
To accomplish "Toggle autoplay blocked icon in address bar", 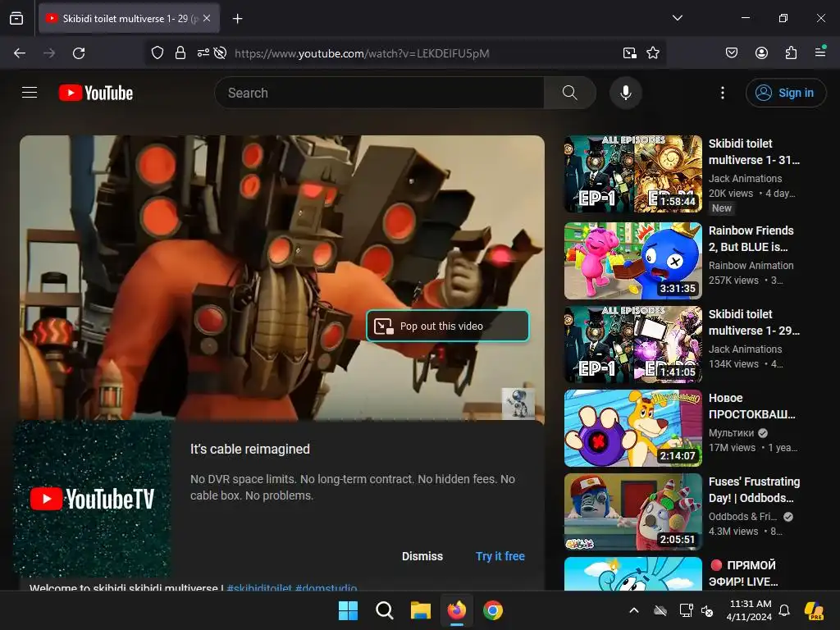I will [x=220, y=53].
